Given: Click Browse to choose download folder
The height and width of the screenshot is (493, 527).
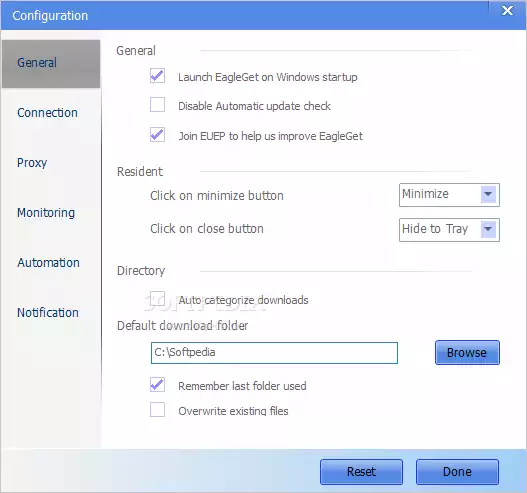Looking at the screenshot, I should pyautogui.click(x=467, y=353).
